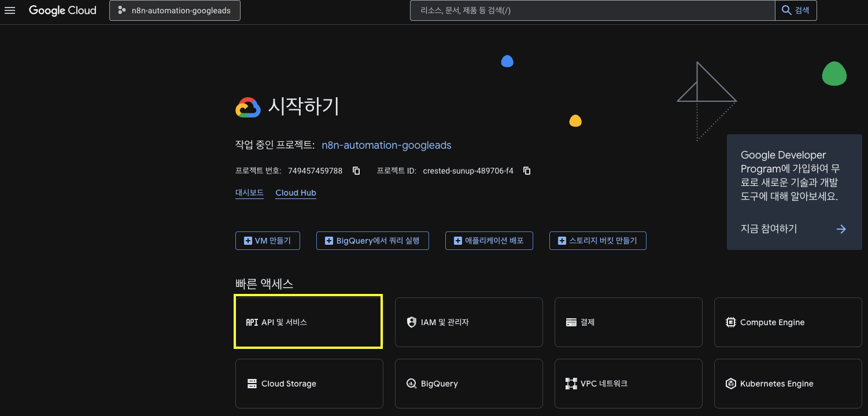Image resolution: width=868 pixels, height=416 pixels.
Task: Open the VPC 네트워크 card
Action: pos(629,384)
